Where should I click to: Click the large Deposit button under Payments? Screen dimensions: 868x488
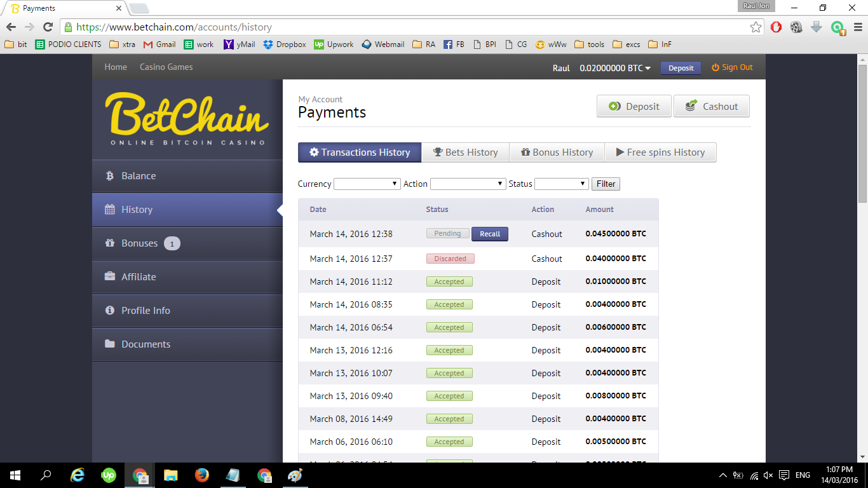click(634, 106)
